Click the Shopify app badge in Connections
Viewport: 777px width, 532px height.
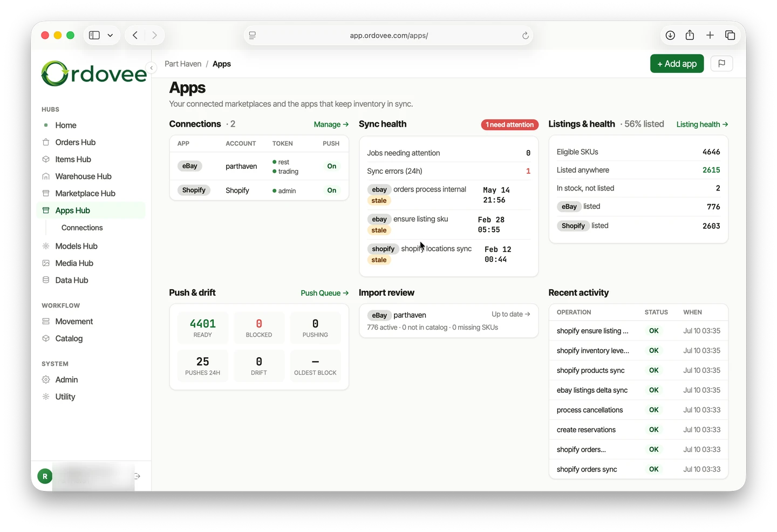[194, 190]
